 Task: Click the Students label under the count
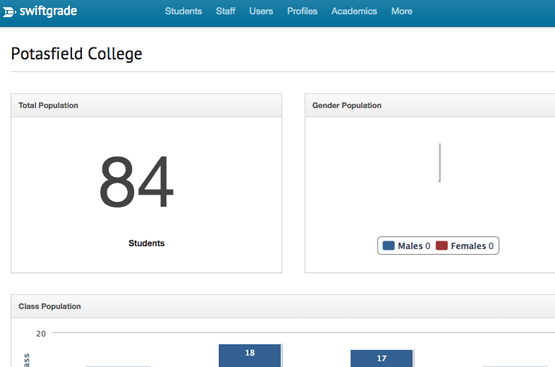[x=147, y=243]
